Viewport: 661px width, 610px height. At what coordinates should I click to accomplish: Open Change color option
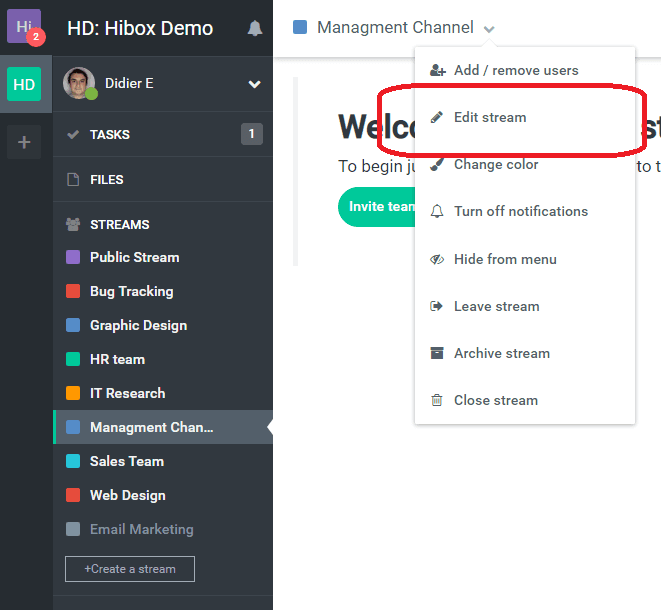click(495, 164)
